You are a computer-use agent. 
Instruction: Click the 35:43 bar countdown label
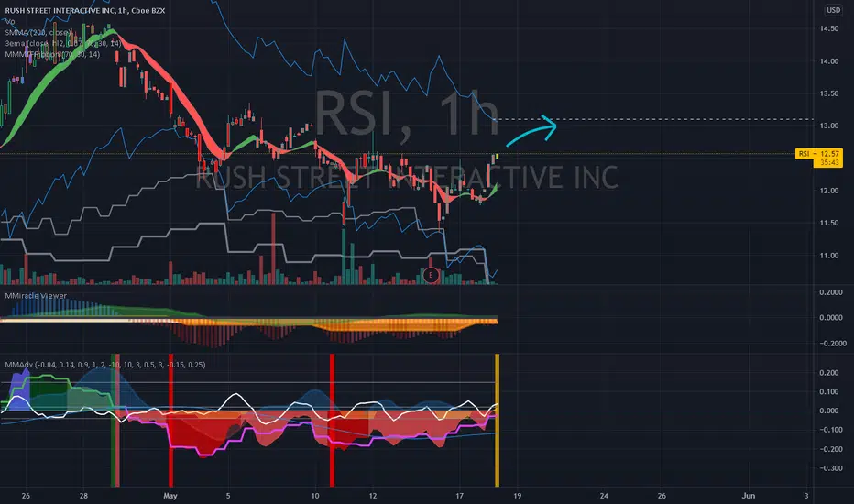[x=829, y=162]
